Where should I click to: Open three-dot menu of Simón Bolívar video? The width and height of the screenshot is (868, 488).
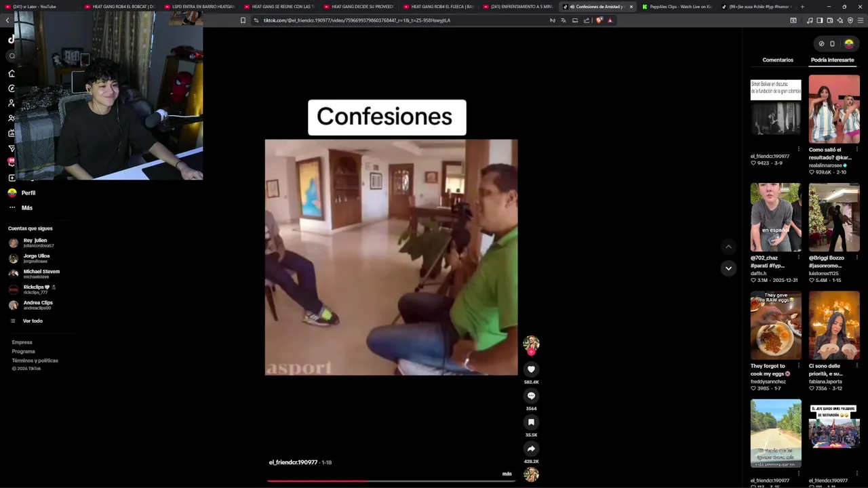(798, 149)
